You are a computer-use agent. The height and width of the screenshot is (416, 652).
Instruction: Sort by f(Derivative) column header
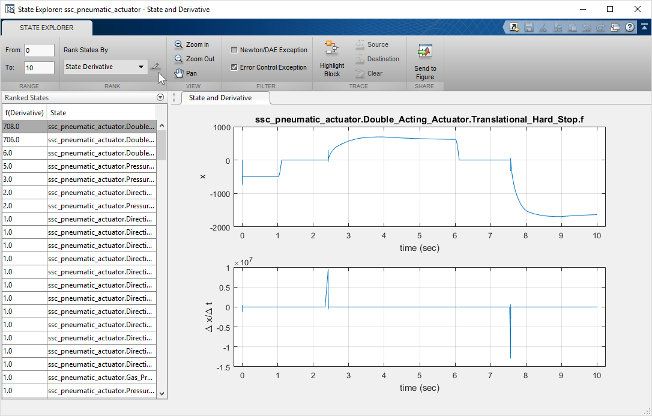click(x=23, y=113)
